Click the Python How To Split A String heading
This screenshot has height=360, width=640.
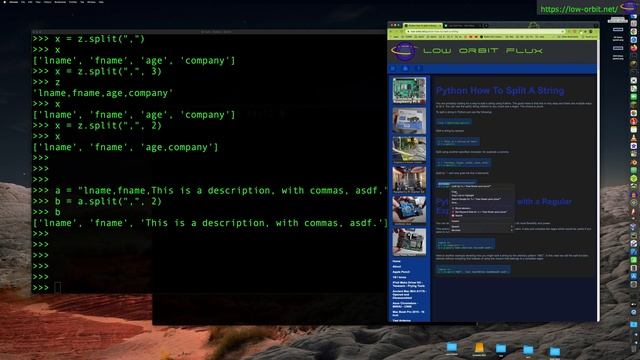coord(500,91)
